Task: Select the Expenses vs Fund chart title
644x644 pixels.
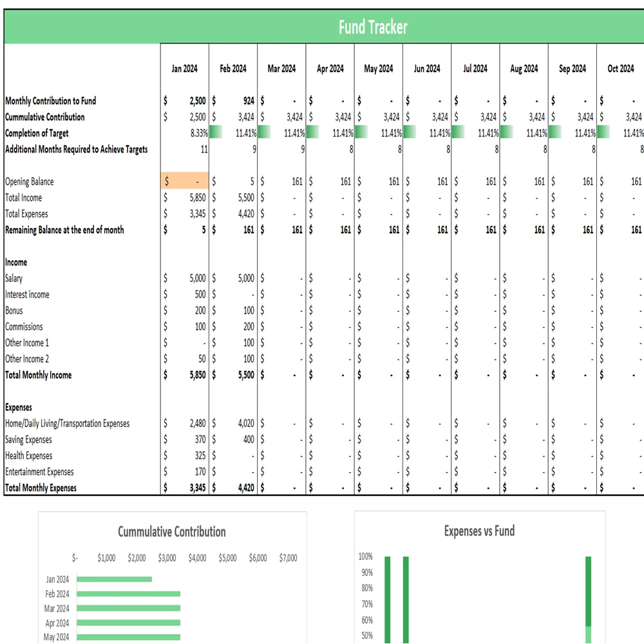Action: pyautogui.click(x=479, y=531)
